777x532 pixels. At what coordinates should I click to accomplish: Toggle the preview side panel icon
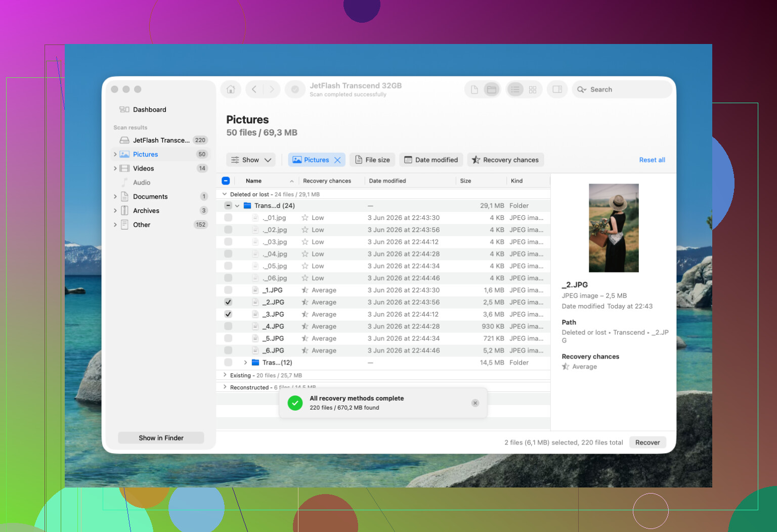click(x=557, y=90)
